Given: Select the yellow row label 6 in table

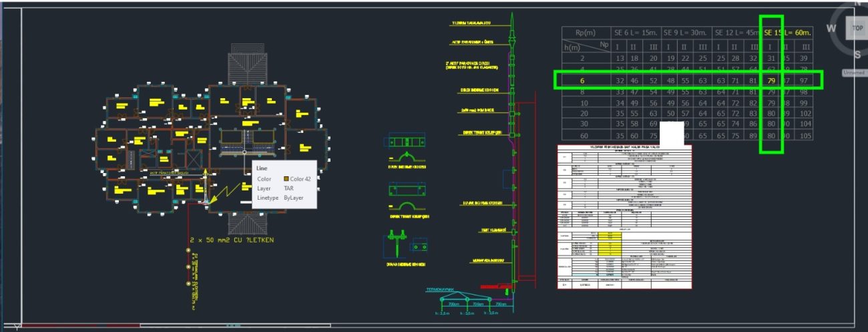Looking at the screenshot, I should tap(583, 81).
